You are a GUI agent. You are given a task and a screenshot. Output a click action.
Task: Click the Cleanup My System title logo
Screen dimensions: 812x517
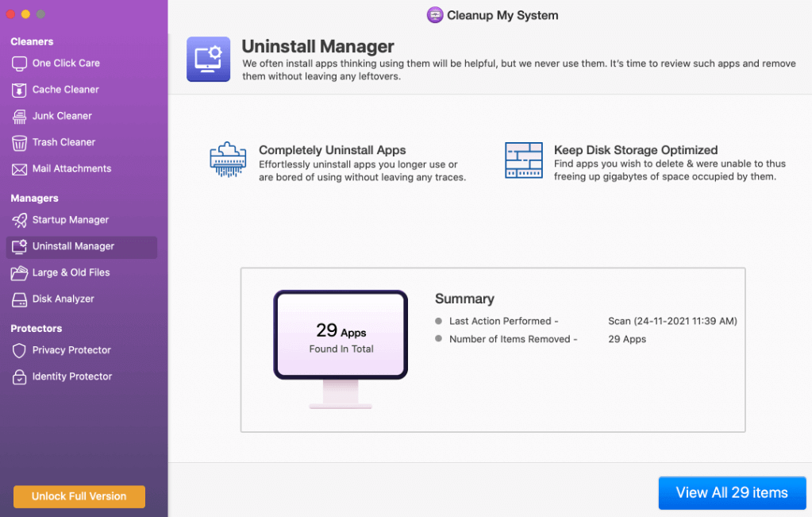point(434,15)
